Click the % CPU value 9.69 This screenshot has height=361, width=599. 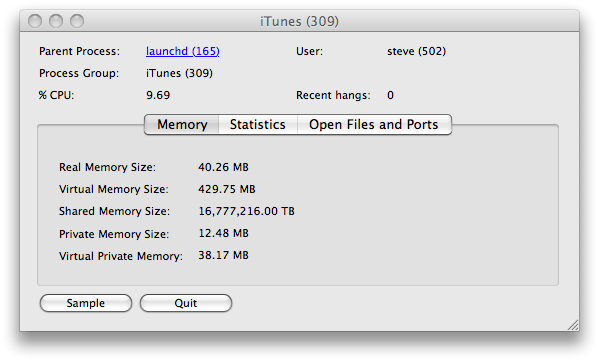(158, 95)
